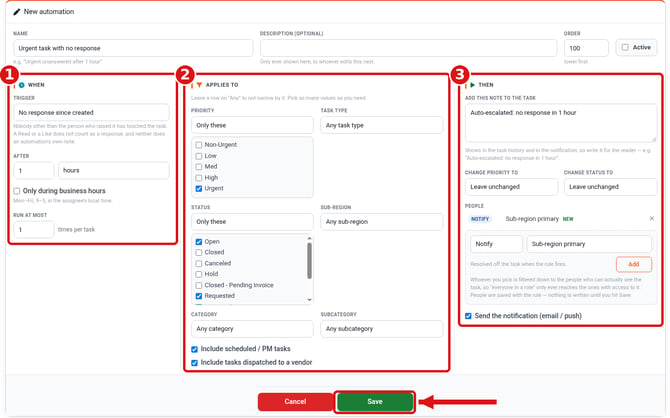This screenshot has width=670, height=418.
Task: Check the Closed status option
Action: click(199, 253)
